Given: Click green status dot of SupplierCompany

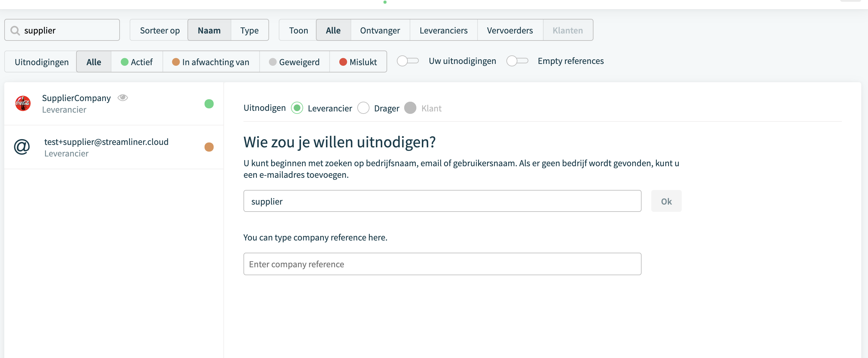Looking at the screenshot, I should click(209, 104).
